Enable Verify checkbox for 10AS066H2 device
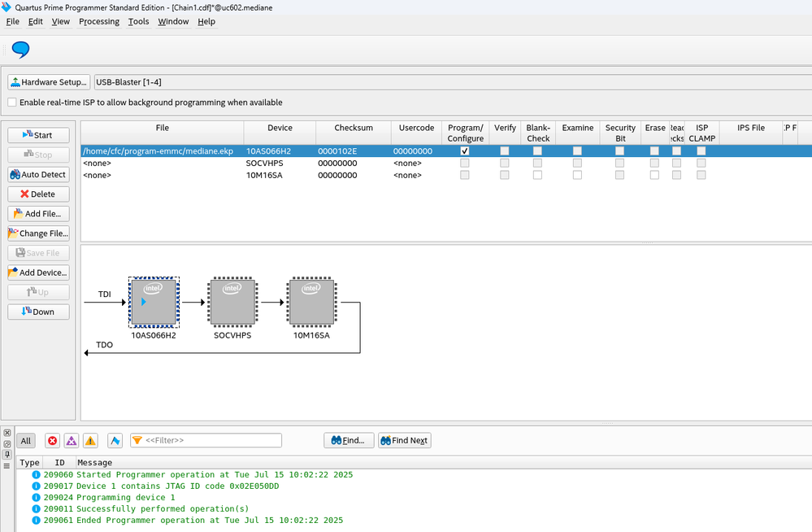This screenshot has width=812, height=532. click(x=505, y=151)
